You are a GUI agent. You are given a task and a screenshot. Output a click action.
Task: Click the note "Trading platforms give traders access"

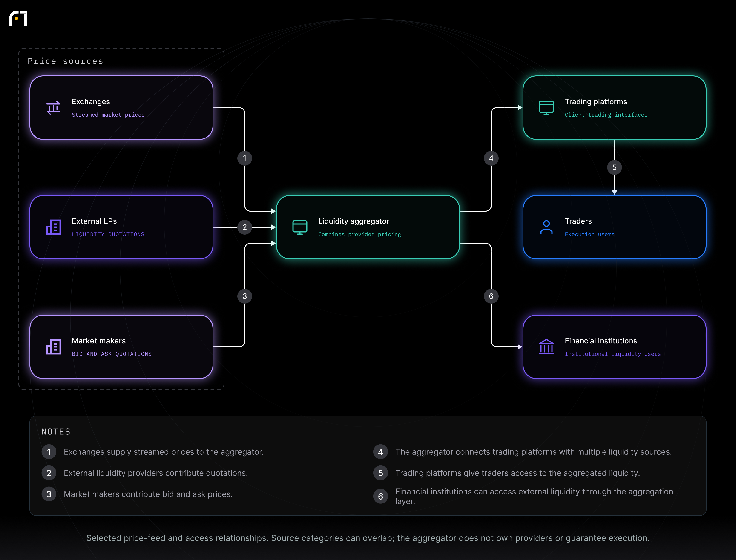point(517,473)
